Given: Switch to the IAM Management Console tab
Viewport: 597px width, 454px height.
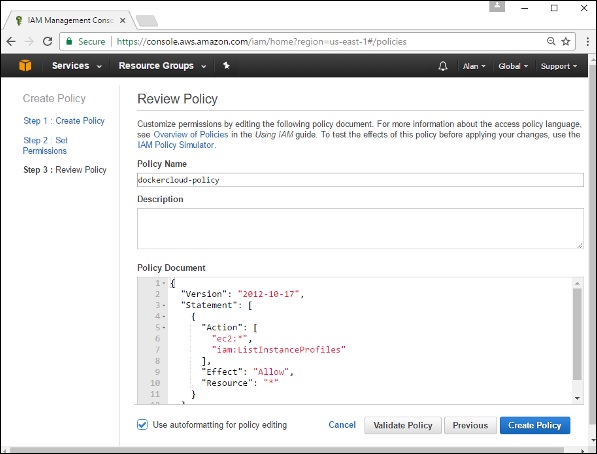Looking at the screenshot, I should [70, 20].
